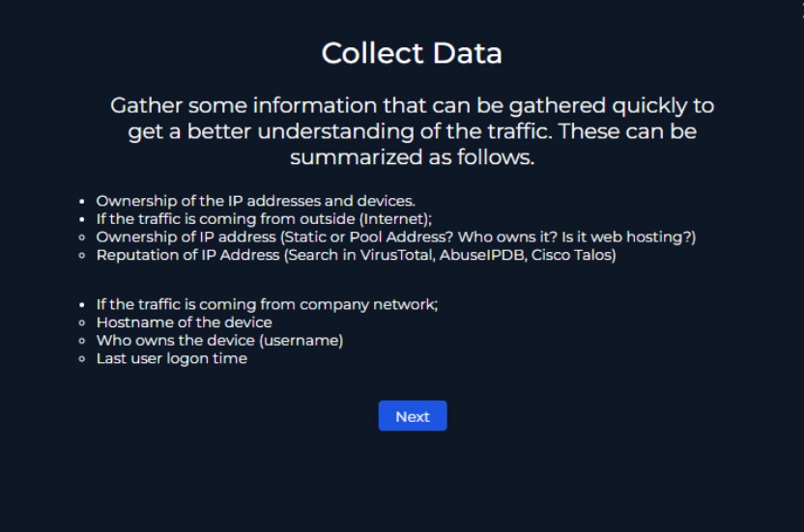Screen dimensions: 804x532
Task: Click the 'Last user logon time' line
Action: [172, 358]
